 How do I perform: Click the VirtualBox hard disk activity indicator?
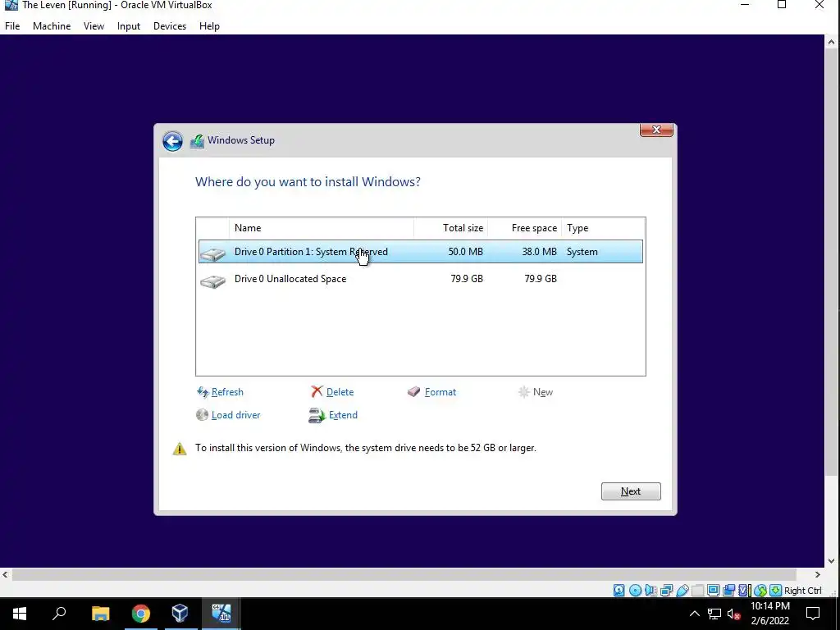pos(619,591)
